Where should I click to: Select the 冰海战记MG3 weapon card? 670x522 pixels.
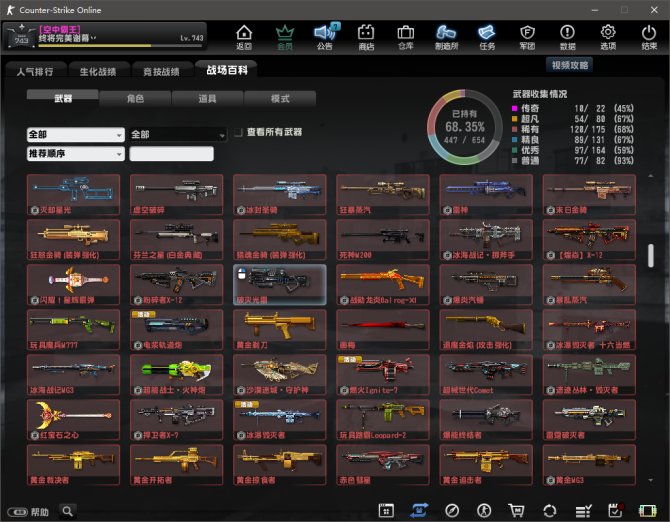[73, 375]
